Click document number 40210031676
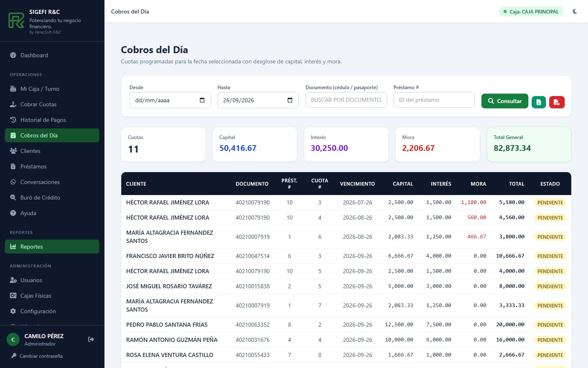The image size is (588, 368). [x=252, y=340]
